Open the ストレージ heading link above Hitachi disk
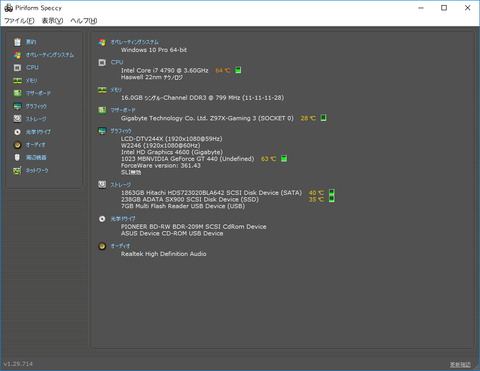 (x=121, y=184)
